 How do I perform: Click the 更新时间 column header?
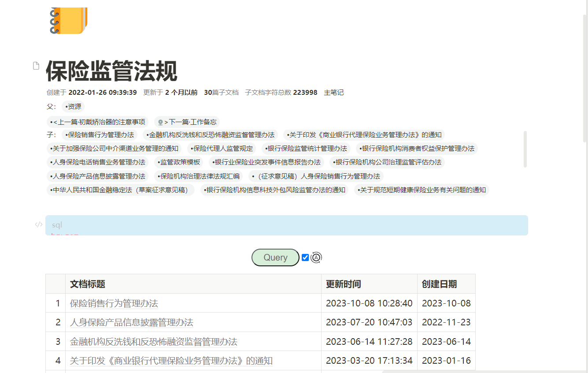[x=344, y=284]
